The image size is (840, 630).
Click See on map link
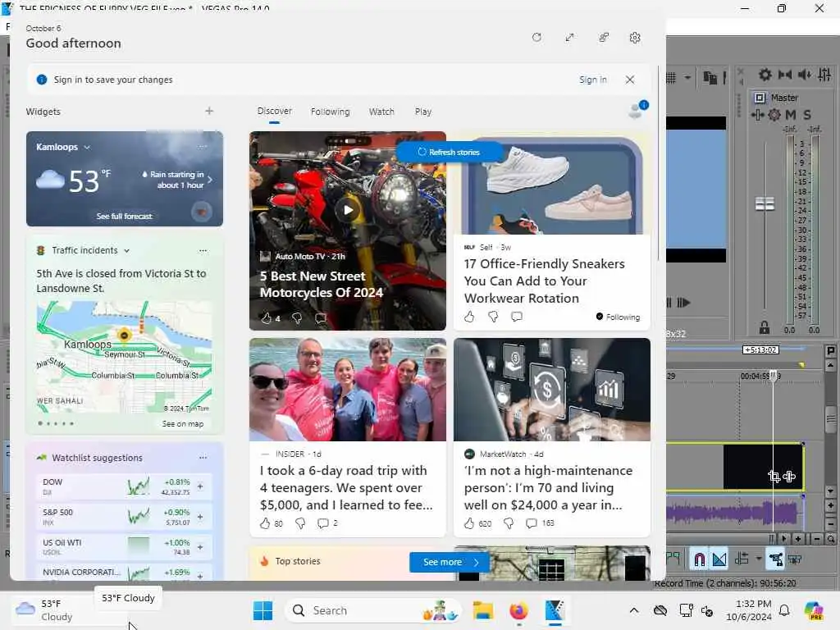[x=183, y=424]
